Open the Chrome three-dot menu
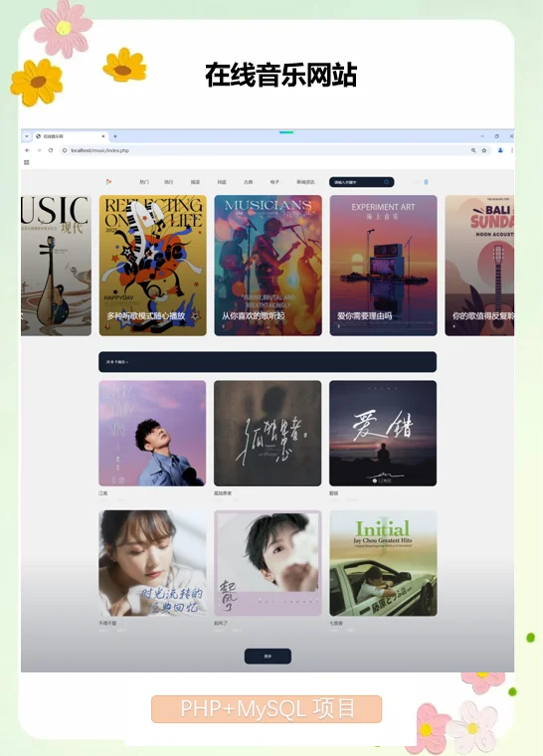543x756 pixels. tap(511, 150)
